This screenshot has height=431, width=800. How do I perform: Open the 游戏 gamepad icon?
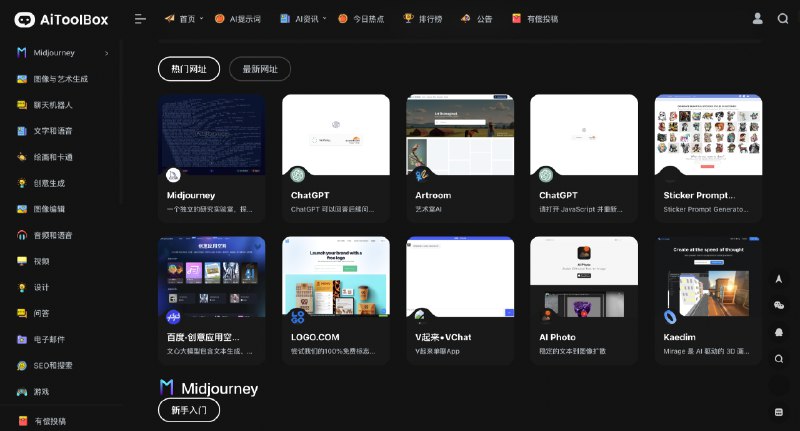pyautogui.click(x=21, y=392)
